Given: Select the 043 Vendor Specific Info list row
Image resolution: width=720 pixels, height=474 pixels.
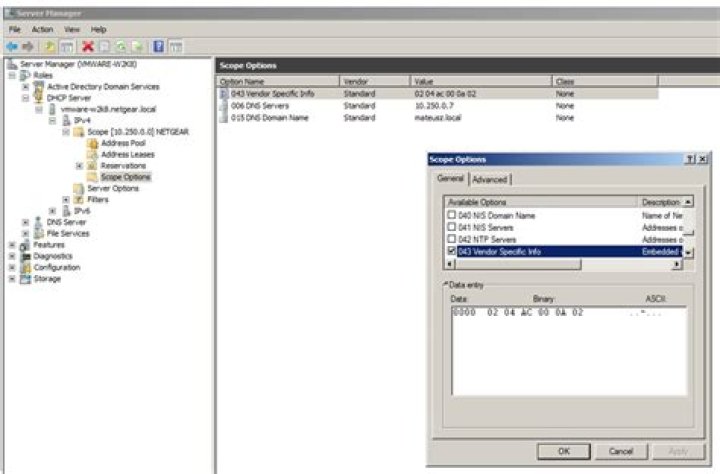Looking at the screenshot, I should (438, 94).
